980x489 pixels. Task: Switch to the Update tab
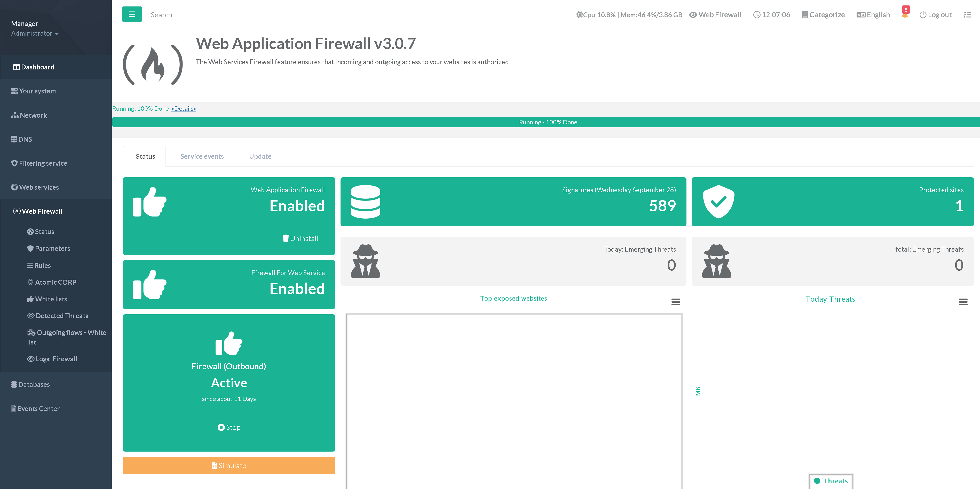(x=260, y=156)
